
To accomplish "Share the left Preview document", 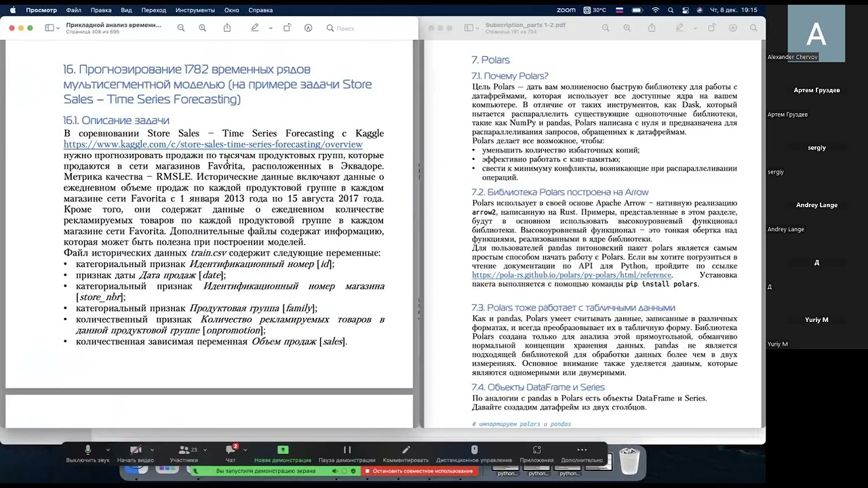I will point(227,28).
